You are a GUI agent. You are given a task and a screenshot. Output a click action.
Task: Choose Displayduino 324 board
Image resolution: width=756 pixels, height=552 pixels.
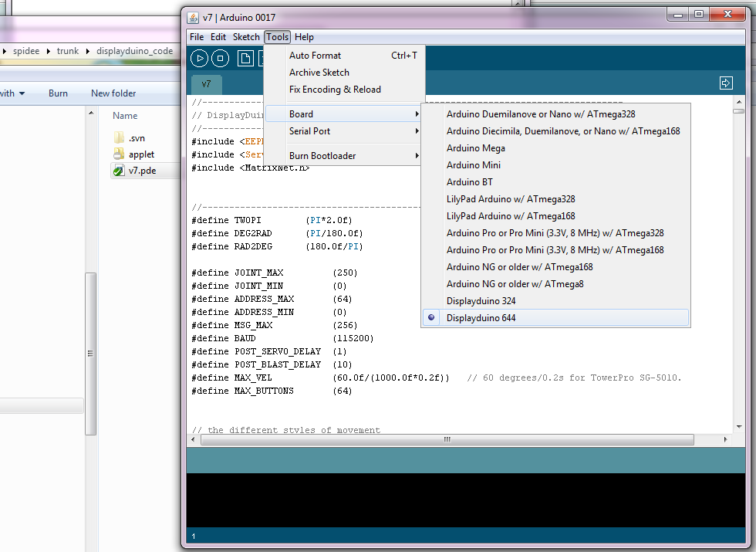481,301
